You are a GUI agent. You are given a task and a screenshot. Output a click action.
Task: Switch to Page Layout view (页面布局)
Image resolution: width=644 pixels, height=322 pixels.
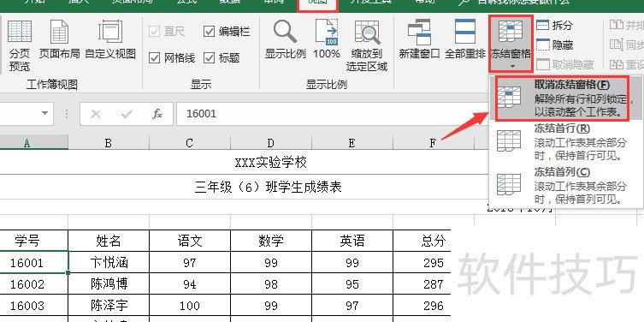click(x=59, y=40)
